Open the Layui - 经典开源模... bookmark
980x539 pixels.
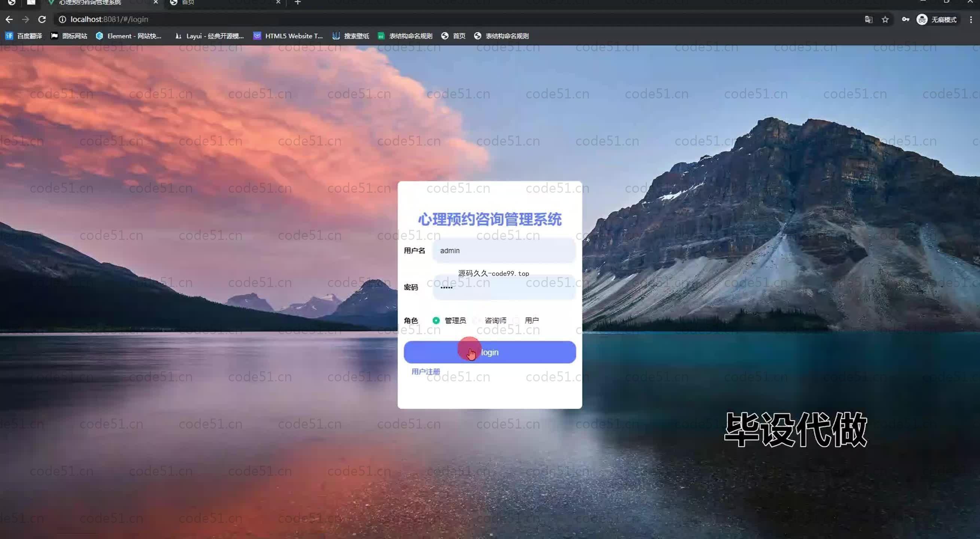209,36
